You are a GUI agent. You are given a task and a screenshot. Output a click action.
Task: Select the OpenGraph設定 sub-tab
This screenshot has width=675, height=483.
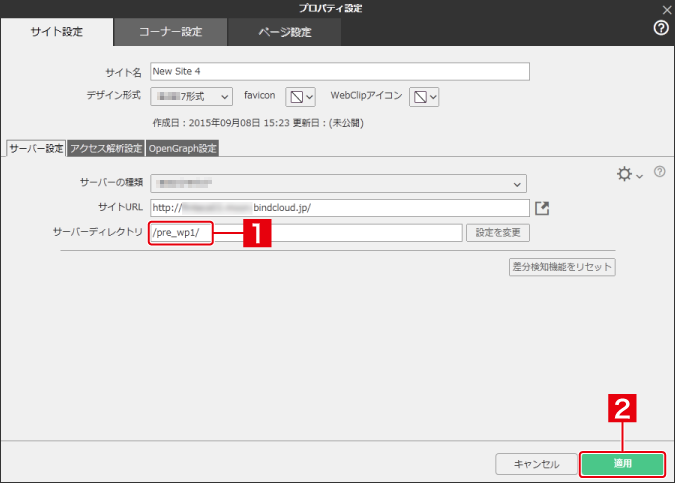point(183,149)
